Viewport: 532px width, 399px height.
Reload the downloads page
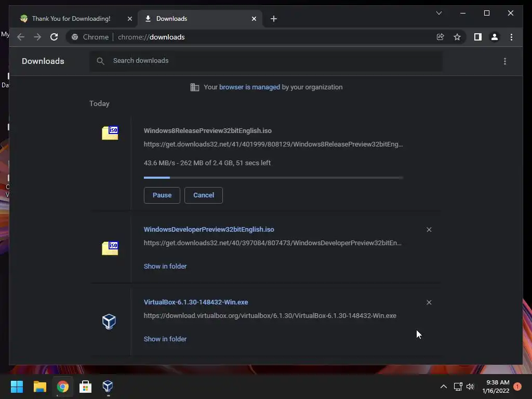click(x=54, y=37)
